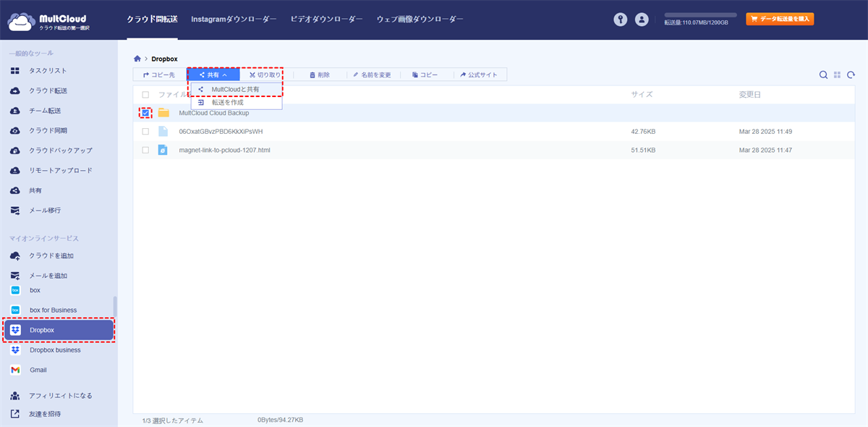Collapse the 共有 dropdown button

[213, 75]
